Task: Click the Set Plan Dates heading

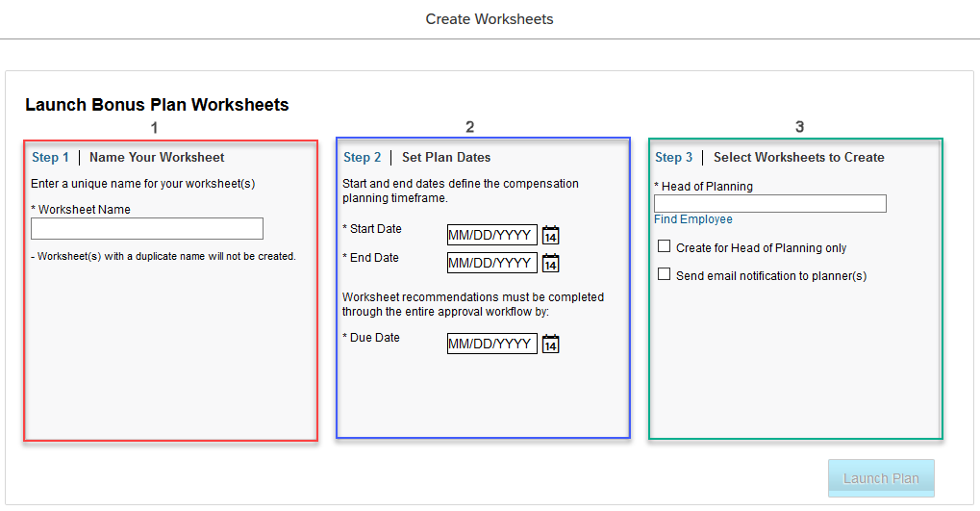Action: [446, 158]
